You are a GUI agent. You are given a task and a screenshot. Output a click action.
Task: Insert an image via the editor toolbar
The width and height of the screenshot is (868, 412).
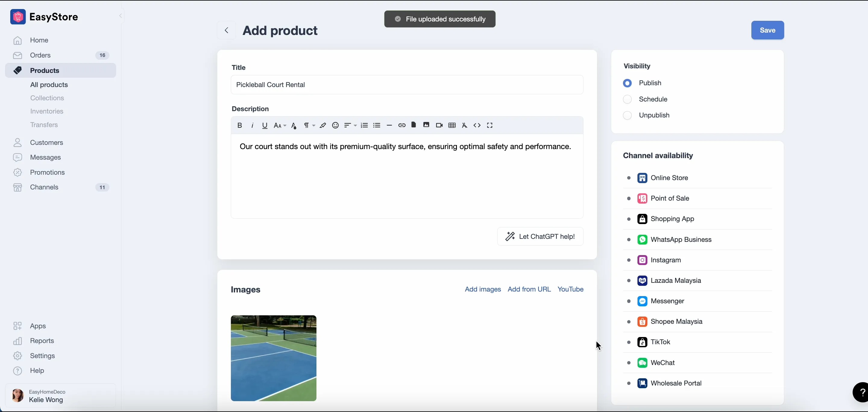point(426,125)
